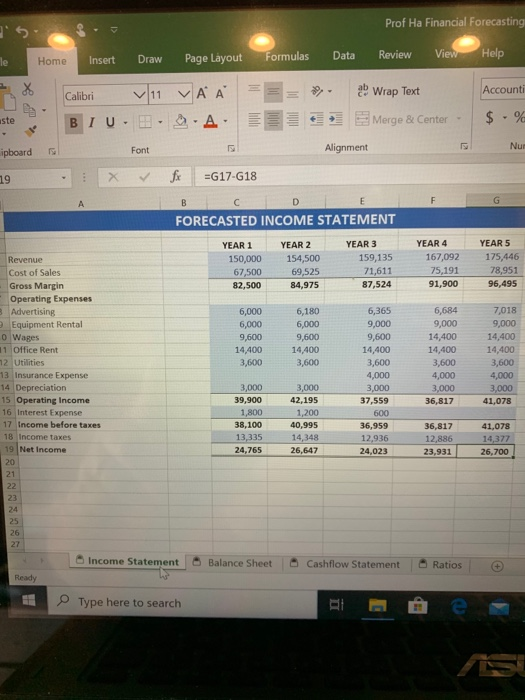
Task: Click the Align Left icon
Action: pyautogui.click(x=254, y=120)
